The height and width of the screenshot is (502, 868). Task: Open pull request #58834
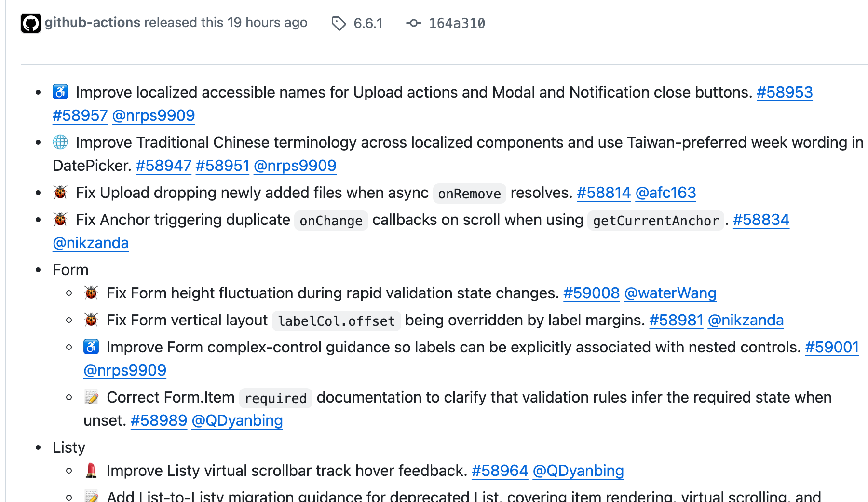761,220
